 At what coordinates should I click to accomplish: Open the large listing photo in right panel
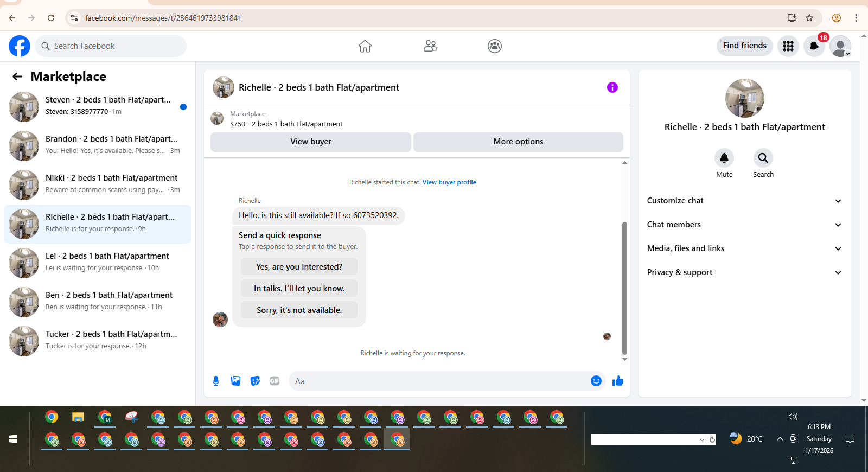[x=745, y=98]
